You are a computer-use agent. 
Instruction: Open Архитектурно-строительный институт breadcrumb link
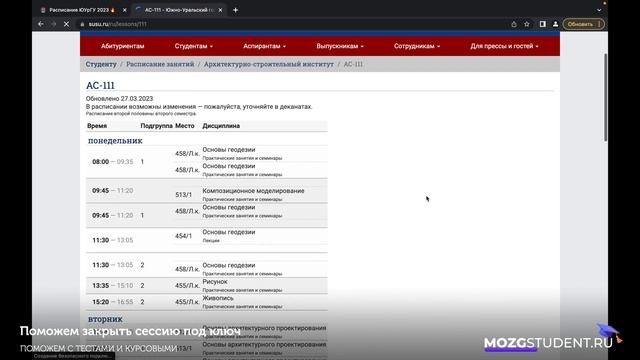(x=269, y=64)
